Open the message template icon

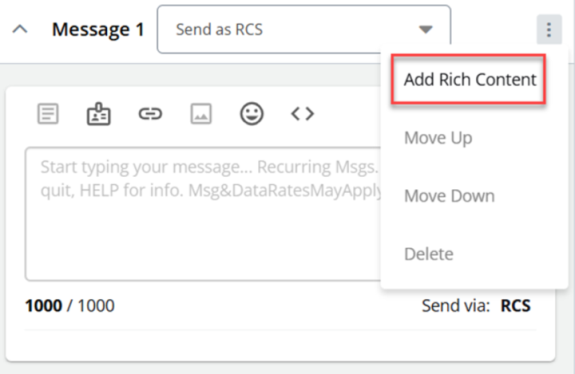pos(48,114)
